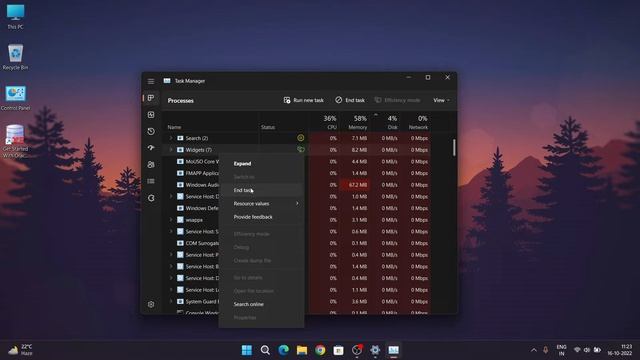
Task: Open the Performance page from the sidebar
Action: [x=151, y=115]
